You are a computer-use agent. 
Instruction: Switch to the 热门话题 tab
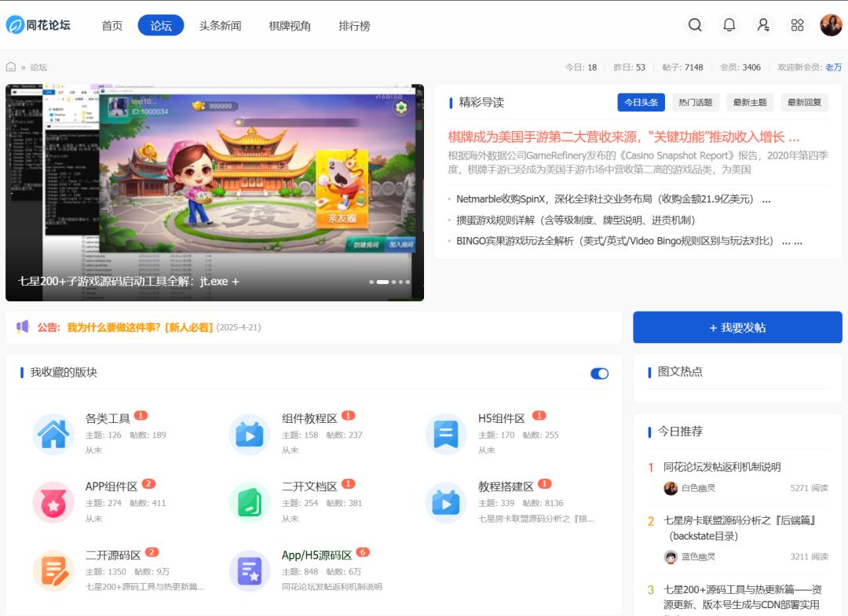tap(696, 103)
